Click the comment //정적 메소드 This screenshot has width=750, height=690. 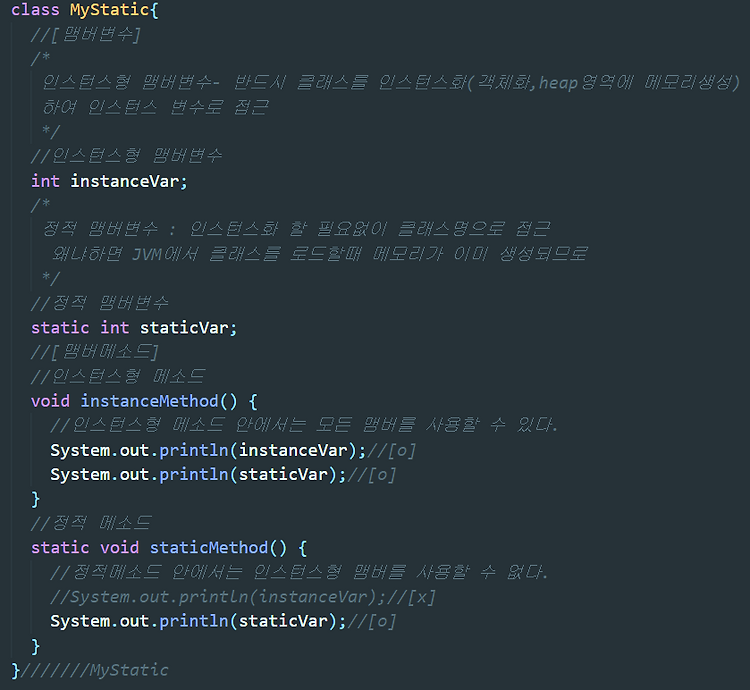(91, 523)
